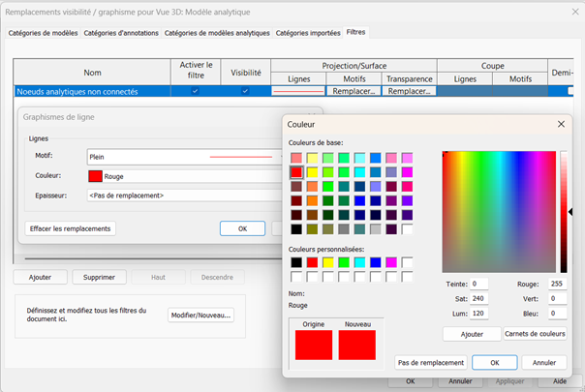Pick the light cyan swatch in first basic row
585x392 pixels.
click(x=359, y=158)
